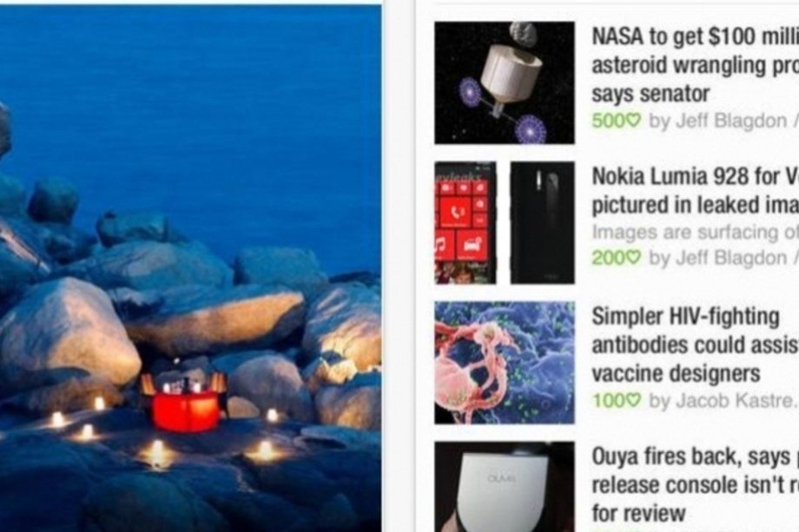Click the HIV virus microscope thumbnail
Screen dimensions: 799x532
click(x=505, y=363)
